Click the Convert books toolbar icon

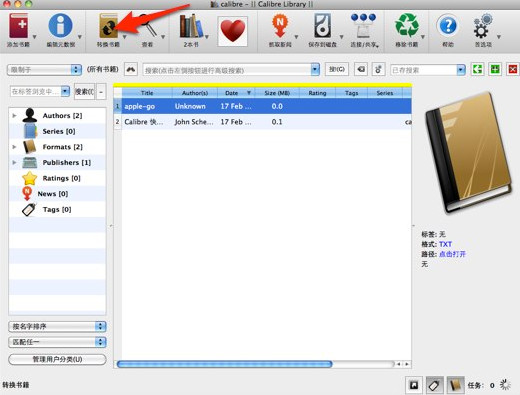tap(109, 26)
